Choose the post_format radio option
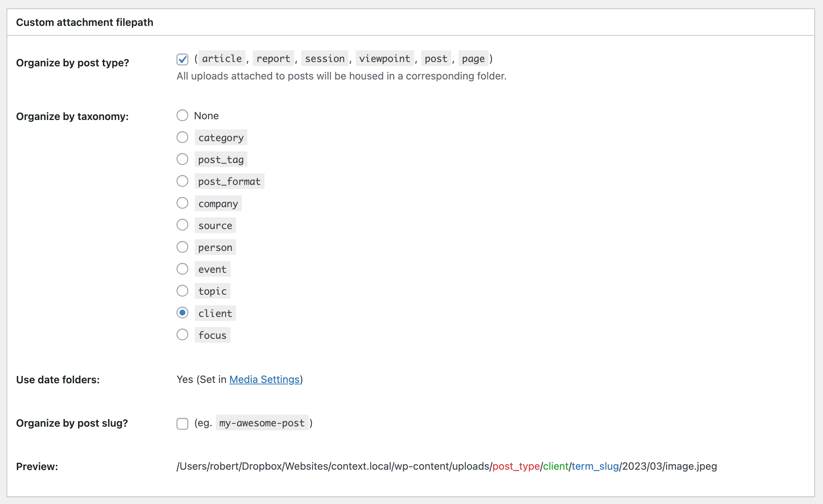Screen dimensions: 823x504 [x=182, y=181]
